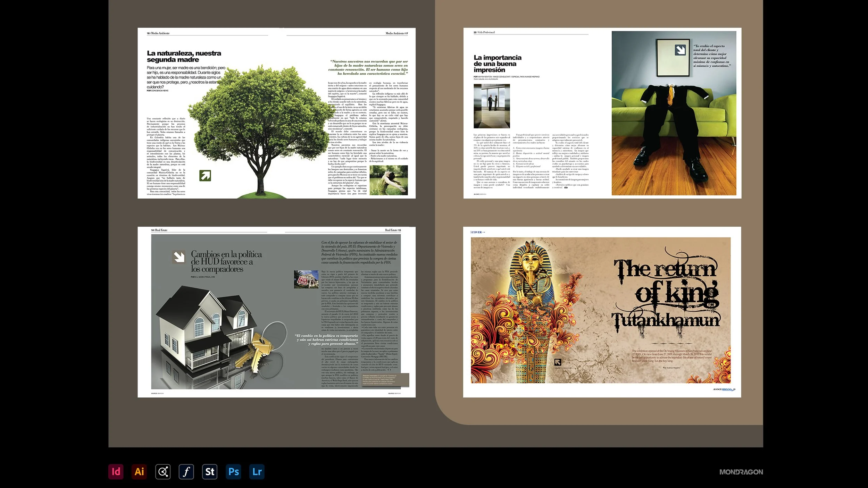Screen dimensions: 868x488
Task: Click the 'Para una mujer, ser madre' intro paragraph
Action: pos(186,77)
